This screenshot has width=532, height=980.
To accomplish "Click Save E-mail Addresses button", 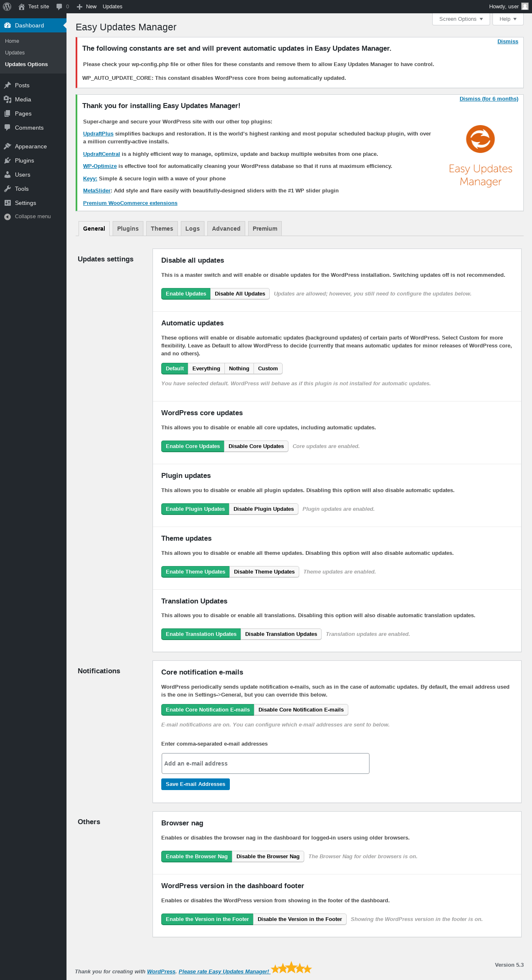I will pos(195,784).
